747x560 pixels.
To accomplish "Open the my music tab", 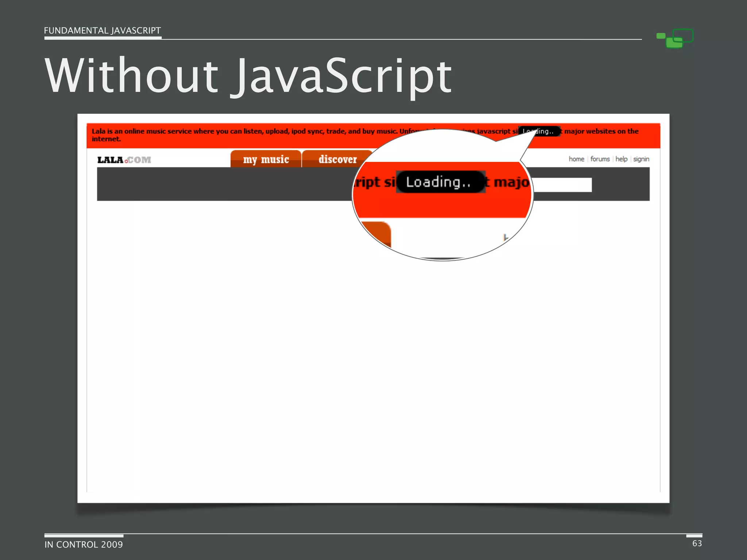I will (x=266, y=159).
